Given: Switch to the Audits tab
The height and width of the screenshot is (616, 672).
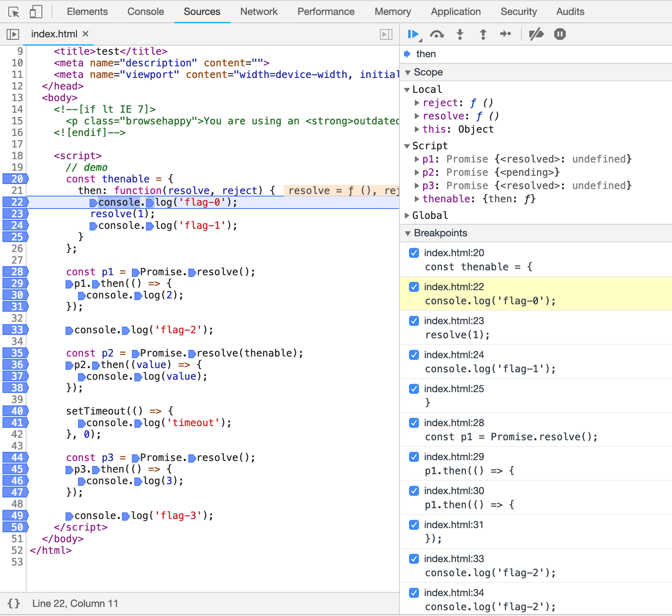Looking at the screenshot, I should (x=570, y=12).
